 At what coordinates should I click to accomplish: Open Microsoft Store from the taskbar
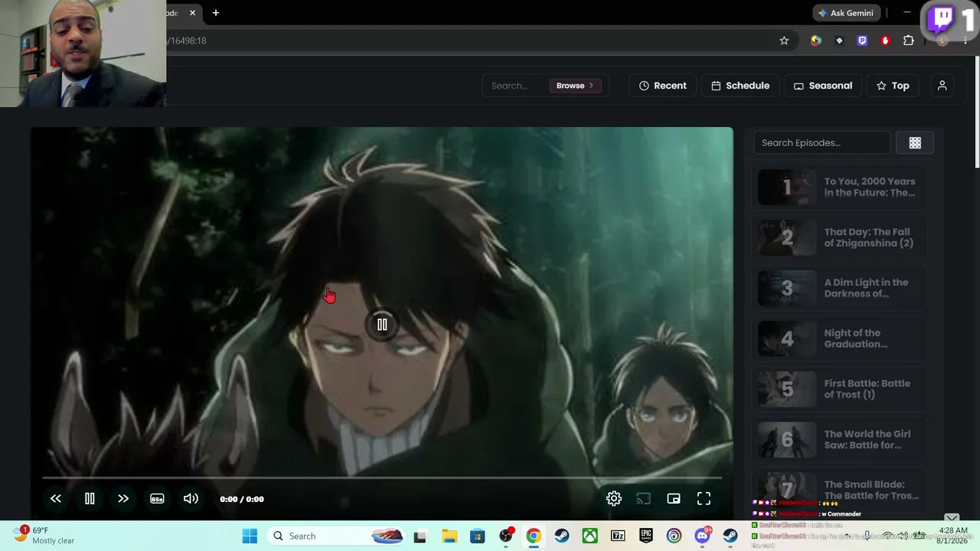click(477, 536)
